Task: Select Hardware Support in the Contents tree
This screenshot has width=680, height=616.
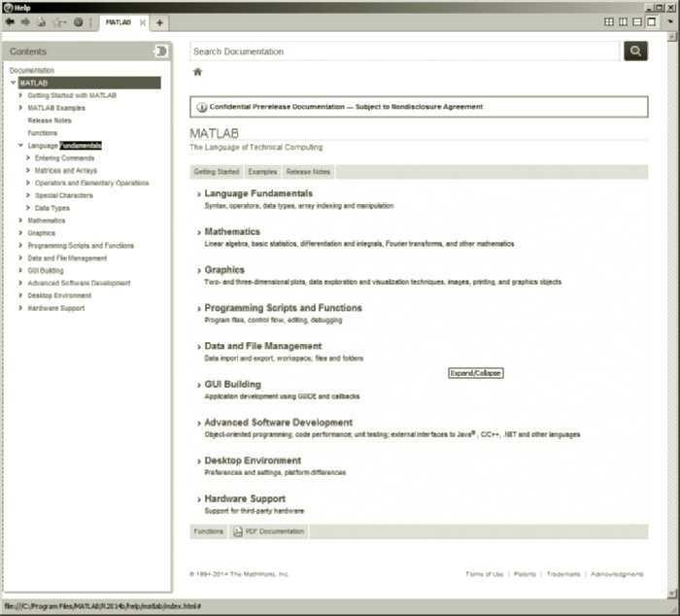Action: (56, 308)
